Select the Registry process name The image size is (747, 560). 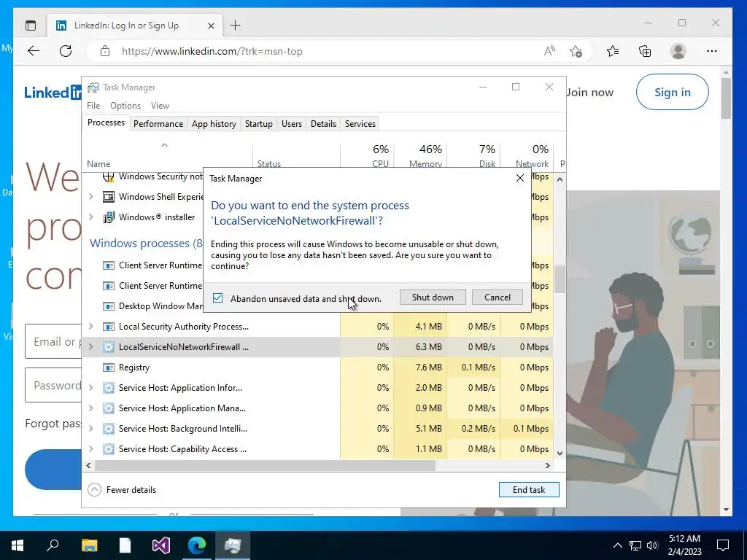(x=134, y=367)
